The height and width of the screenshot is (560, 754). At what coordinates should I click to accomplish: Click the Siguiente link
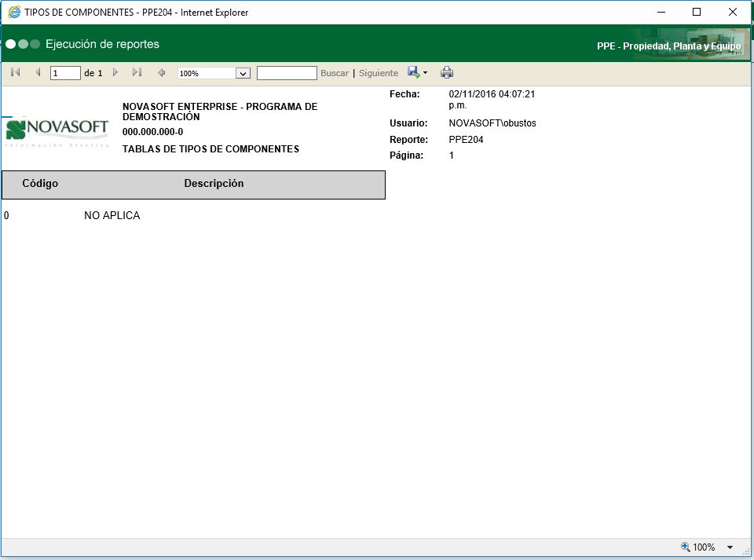379,73
